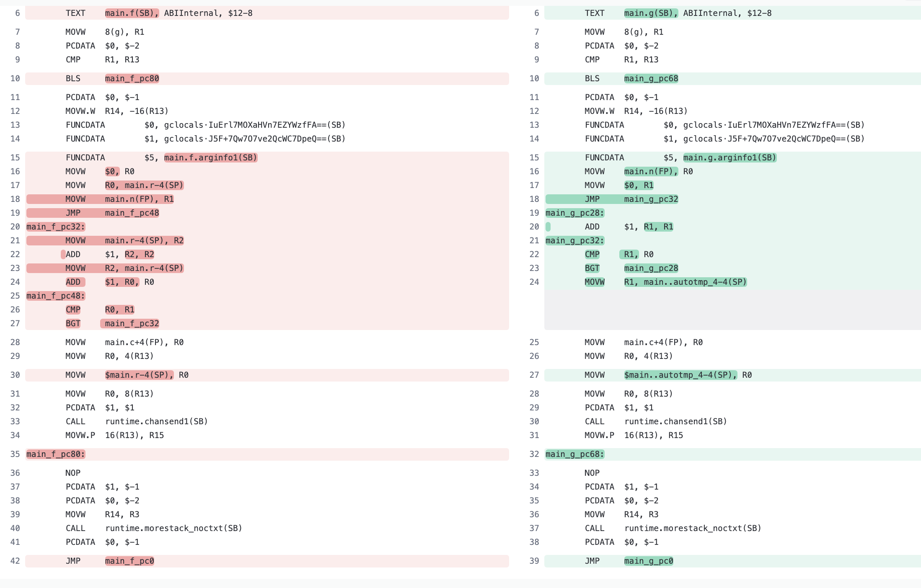
Task: Click the main_f_pc32: label line
Action: coord(56,227)
